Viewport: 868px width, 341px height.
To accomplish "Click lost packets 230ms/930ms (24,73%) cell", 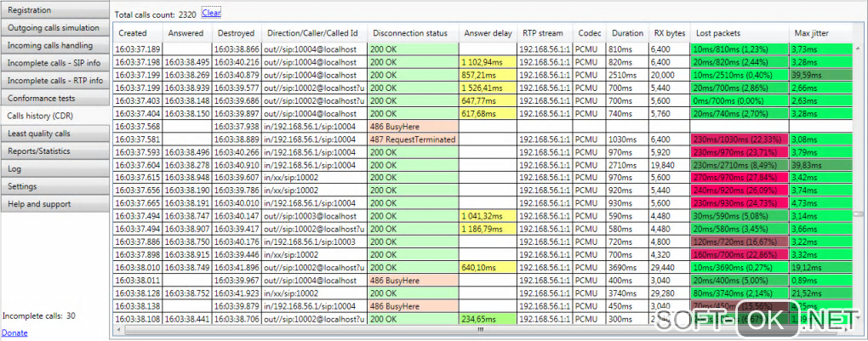I will pos(740,203).
